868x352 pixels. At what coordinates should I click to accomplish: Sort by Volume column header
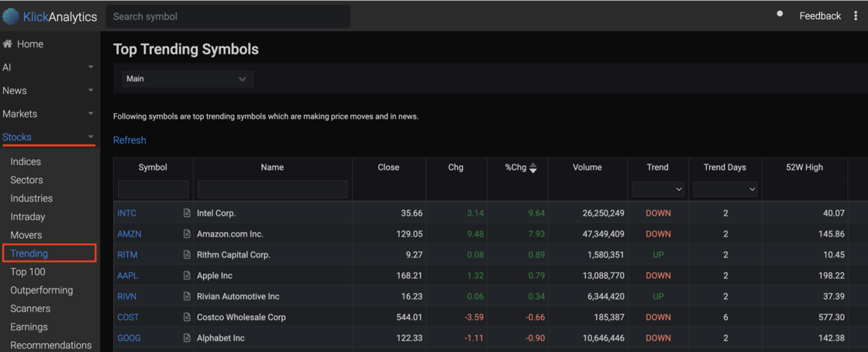pyautogui.click(x=587, y=167)
